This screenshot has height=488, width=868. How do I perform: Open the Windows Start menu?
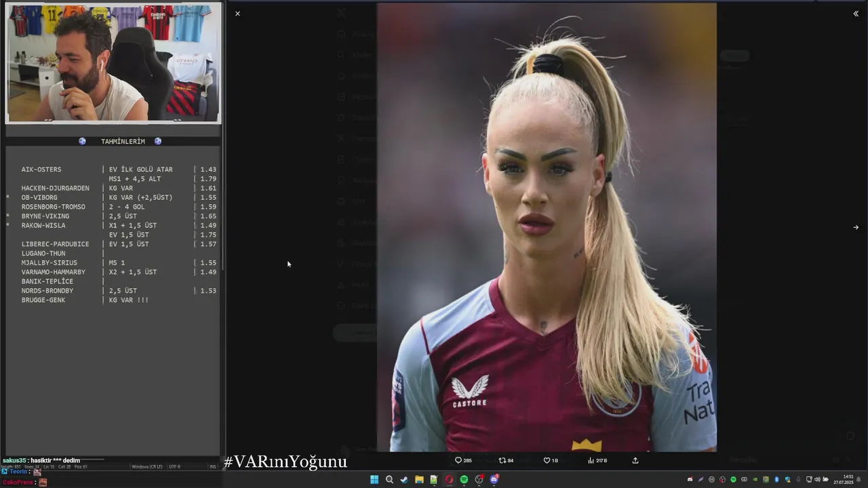[374, 479]
